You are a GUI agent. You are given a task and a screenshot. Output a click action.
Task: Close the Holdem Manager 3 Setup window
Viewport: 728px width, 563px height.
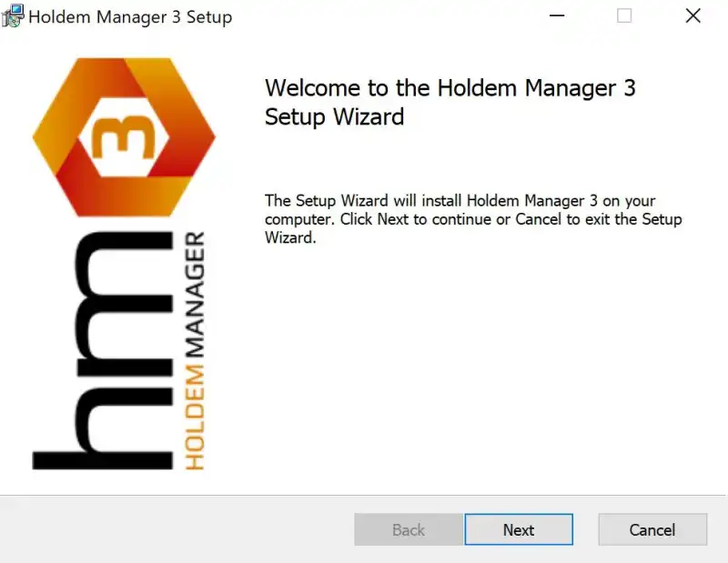pyautogui.click(x=693, y=16)
